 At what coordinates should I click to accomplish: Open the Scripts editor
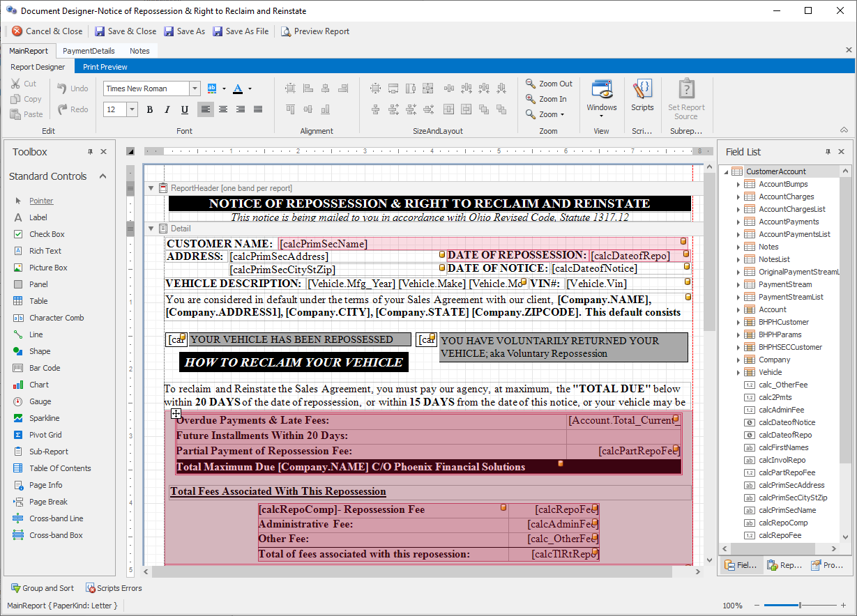click(x=642, y=95)
